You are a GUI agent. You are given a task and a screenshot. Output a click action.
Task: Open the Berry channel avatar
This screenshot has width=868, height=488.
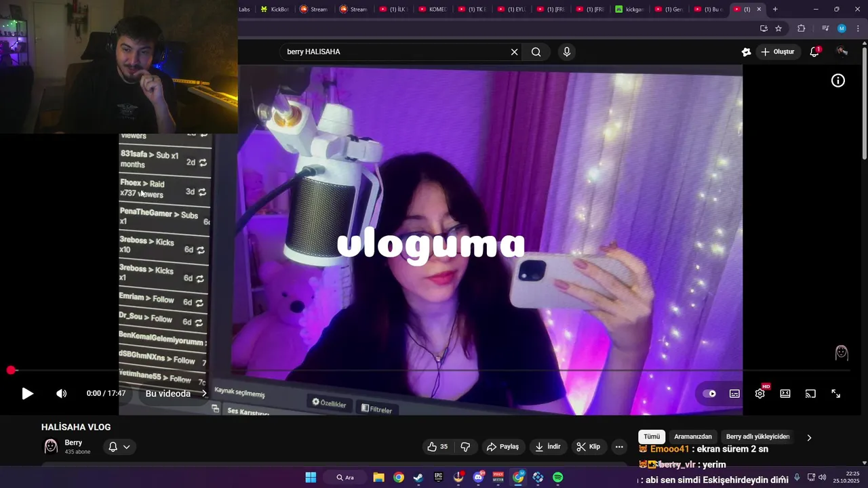(51, 446)
